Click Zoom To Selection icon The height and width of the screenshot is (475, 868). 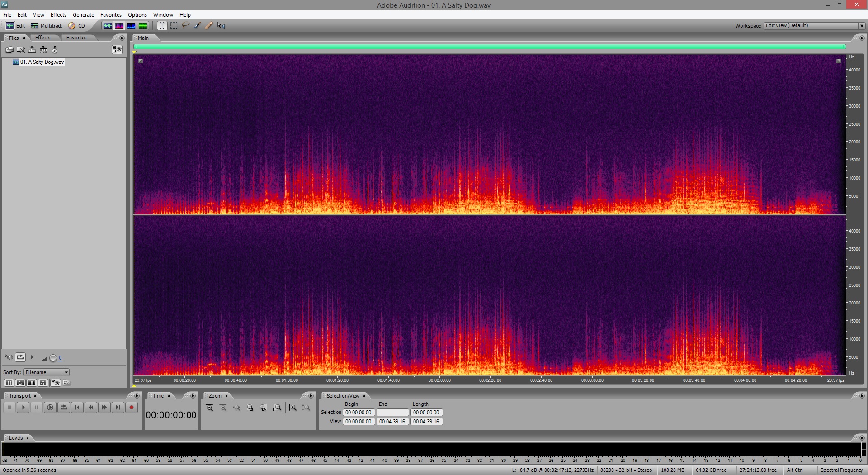point(250,408)
